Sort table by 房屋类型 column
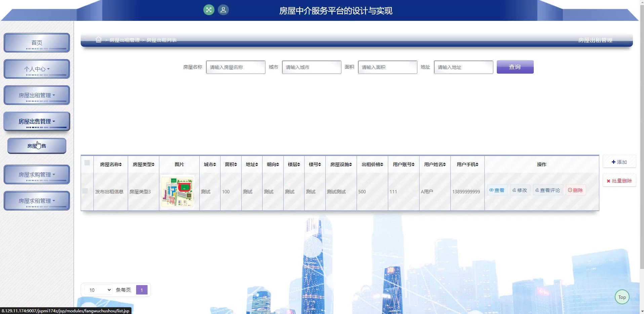The image size is (644, 314). click(x=144, y=164)
